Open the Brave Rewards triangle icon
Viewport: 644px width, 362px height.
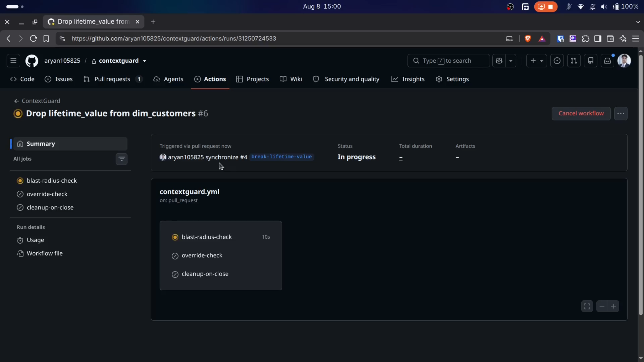(x=542, y=39)
